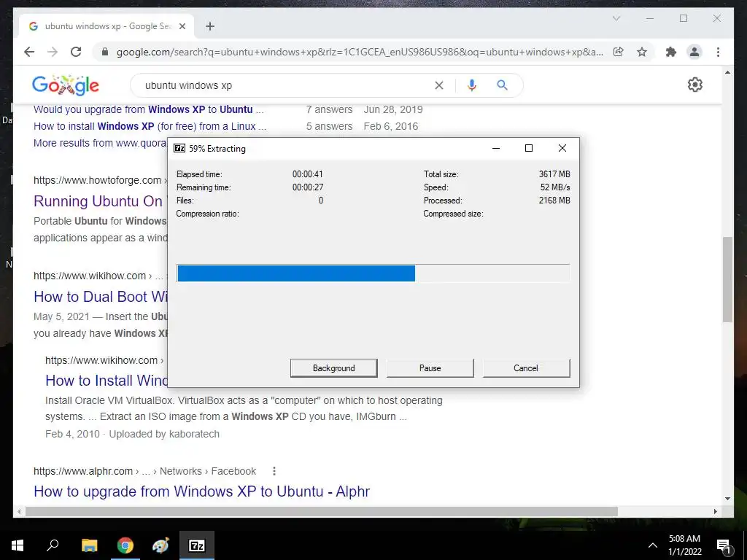Screen dimensions: 747x560
Task: Switch to Chrome in taskbar
Action: pos(125,545)
